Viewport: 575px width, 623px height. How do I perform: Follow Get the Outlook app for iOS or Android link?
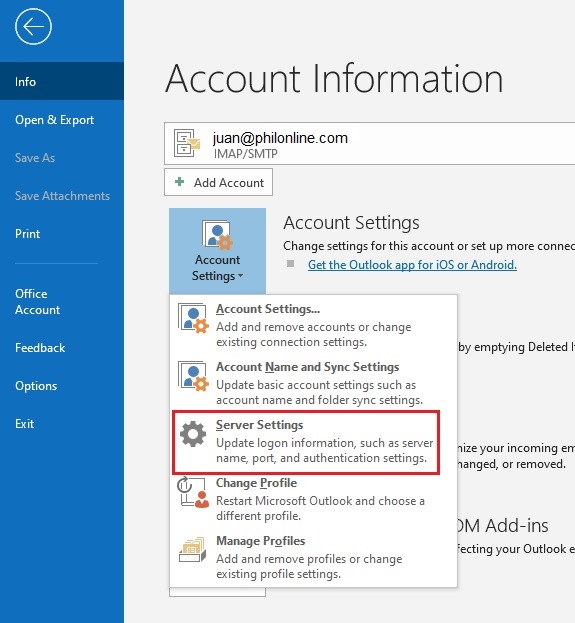tap(412, 265)
